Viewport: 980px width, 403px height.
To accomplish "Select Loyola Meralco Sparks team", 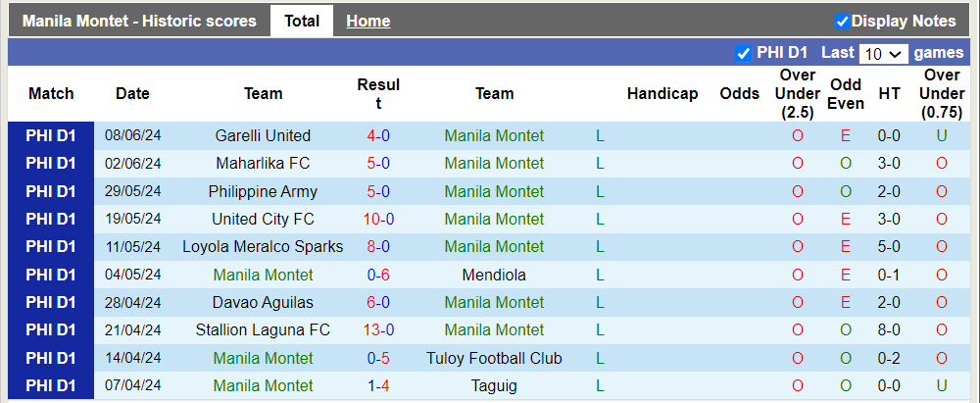I will 263,247.
